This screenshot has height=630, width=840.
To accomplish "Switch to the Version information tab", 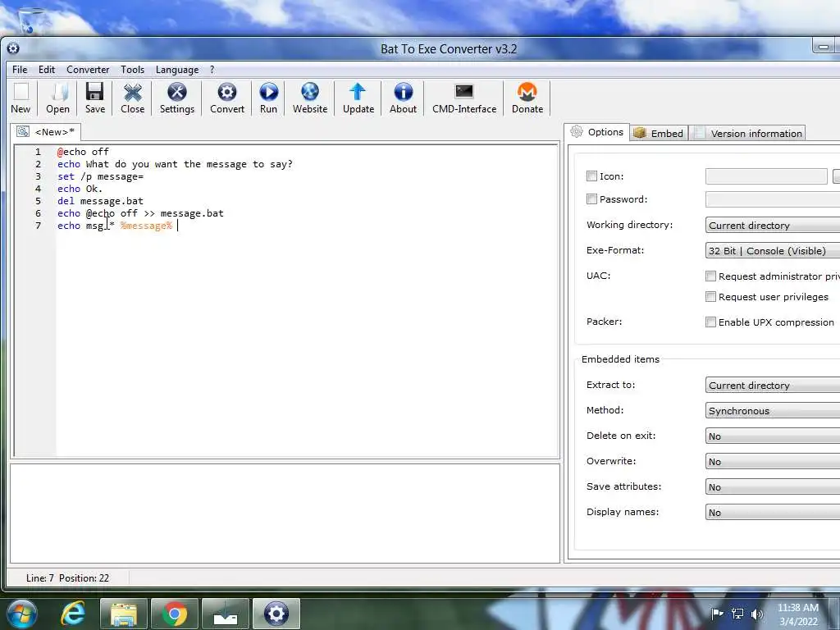I will pyautogui.click(x=748, y=133).
